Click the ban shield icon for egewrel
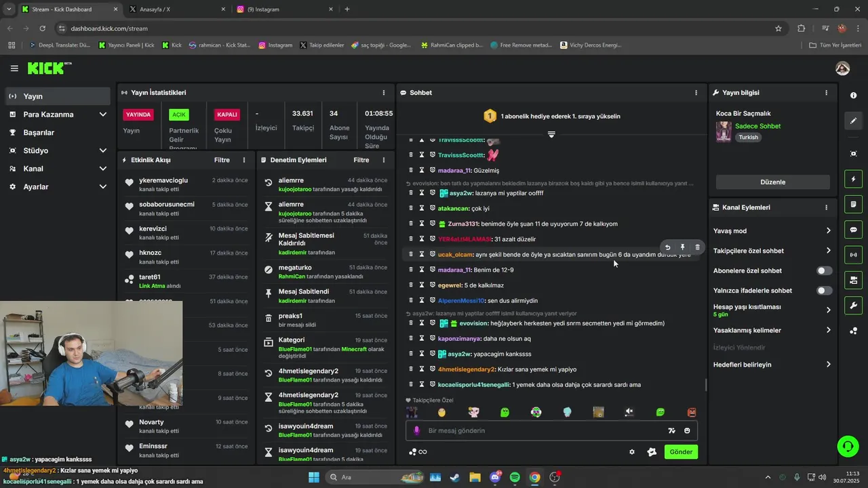The height and width of the screenshot is (488, 868). pos(432,285)
